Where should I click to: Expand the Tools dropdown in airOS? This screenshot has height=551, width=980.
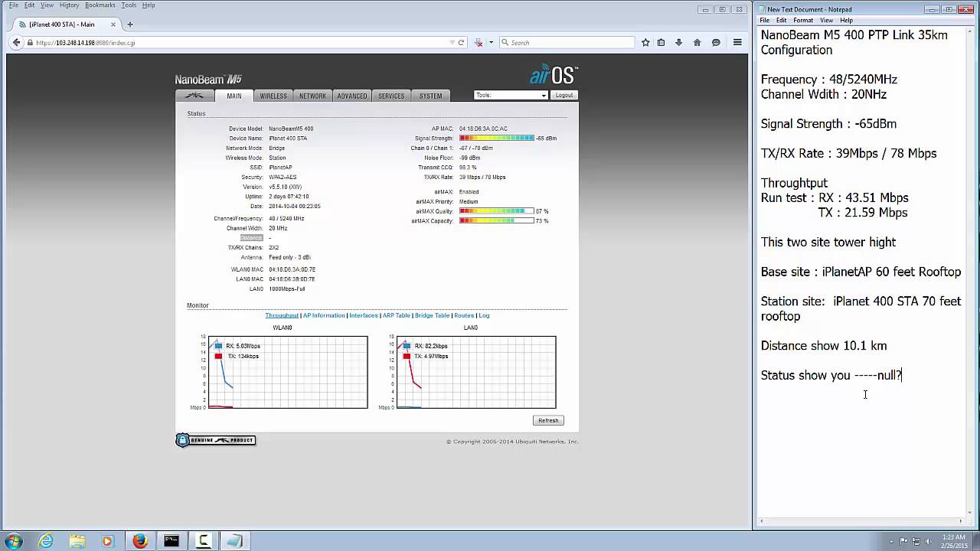[511, 96]
